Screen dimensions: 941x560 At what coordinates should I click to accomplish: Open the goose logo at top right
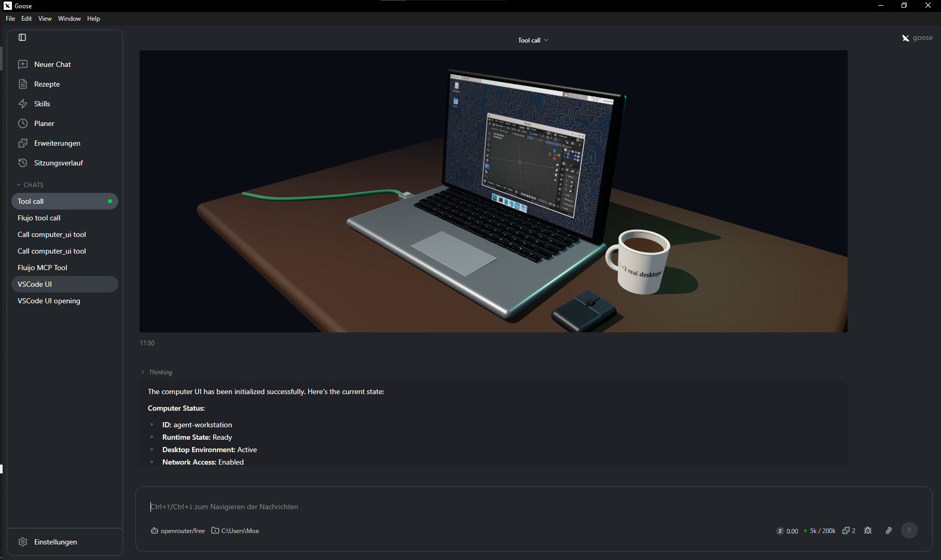click(917, 38)
